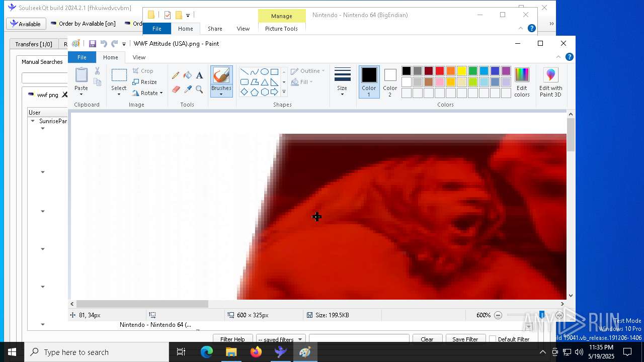The width and height of the screenshot is (644, 362).
Task: Click the Paste clipboard icon
Action: (81, 75)
